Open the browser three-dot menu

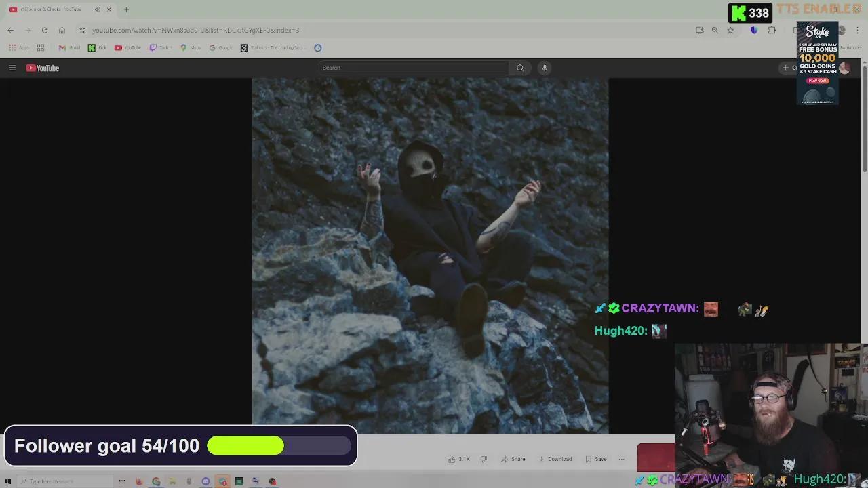click(859, 30)
